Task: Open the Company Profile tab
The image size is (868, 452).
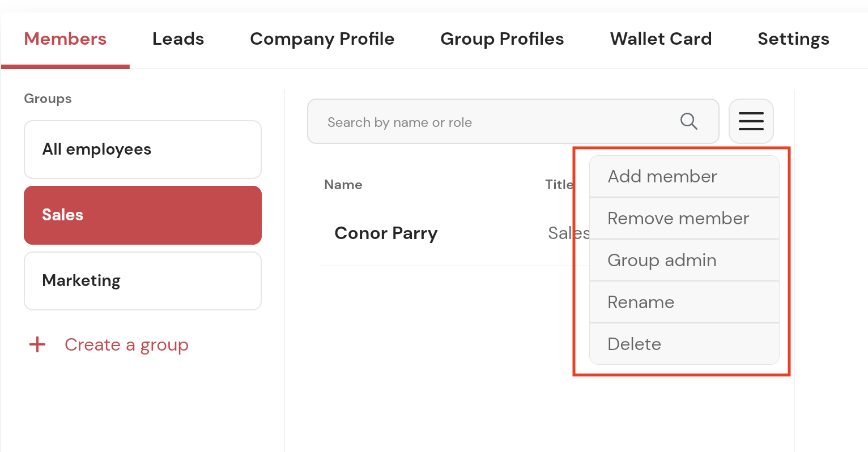Action: point(322,39)
